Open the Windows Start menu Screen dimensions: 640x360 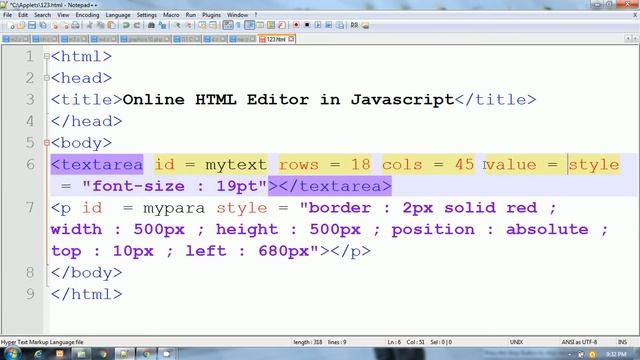pyautogui.click(x=12, y=353)
